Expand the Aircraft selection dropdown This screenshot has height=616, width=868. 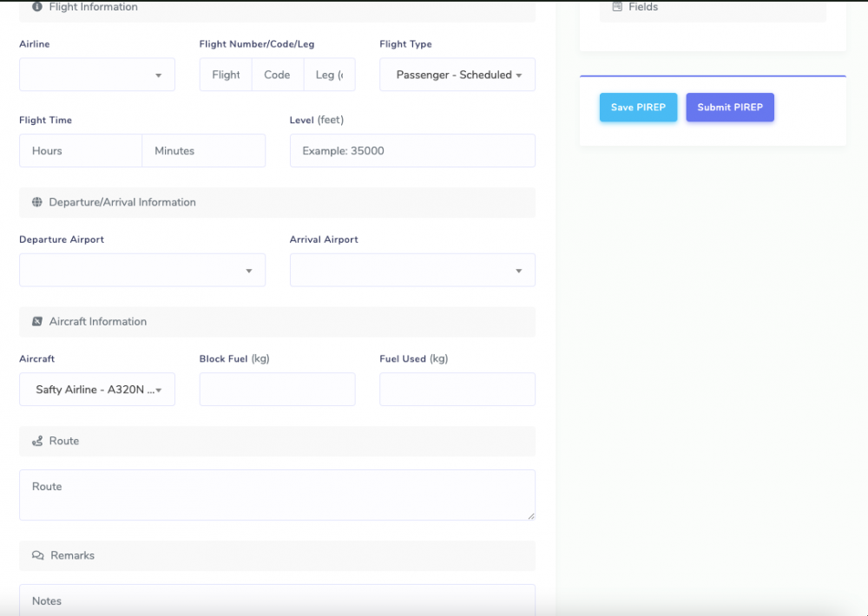[97, 390]
